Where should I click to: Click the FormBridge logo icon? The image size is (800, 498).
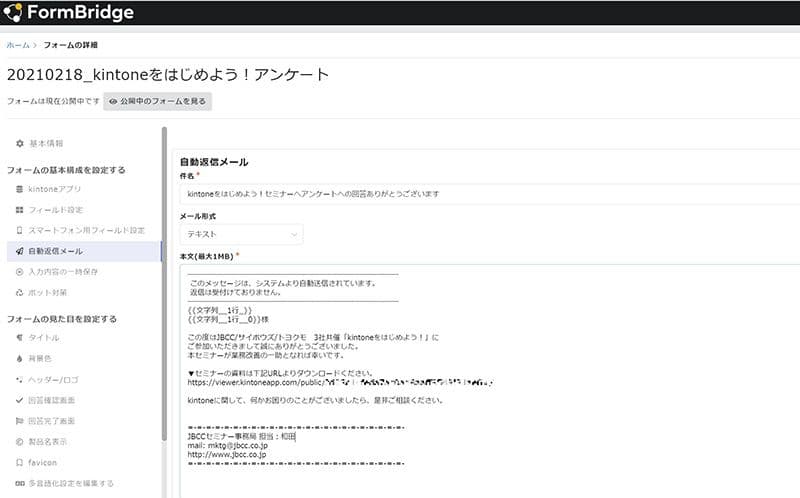14,13
